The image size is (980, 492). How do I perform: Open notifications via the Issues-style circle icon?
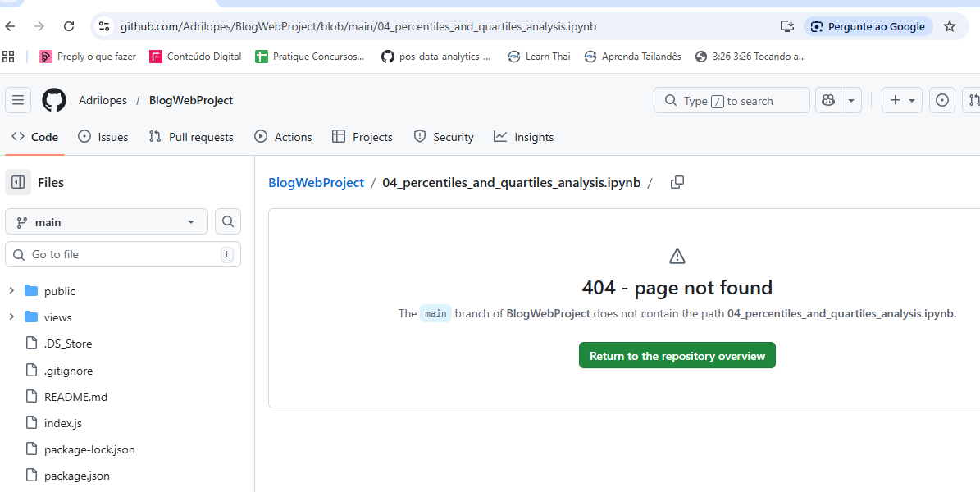[941, 100]
